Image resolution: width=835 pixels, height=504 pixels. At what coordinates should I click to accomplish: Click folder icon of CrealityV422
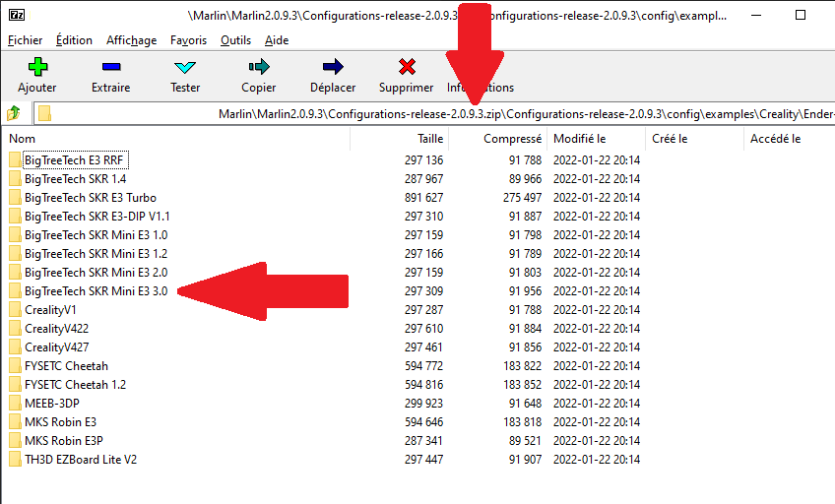coord(16,329)
